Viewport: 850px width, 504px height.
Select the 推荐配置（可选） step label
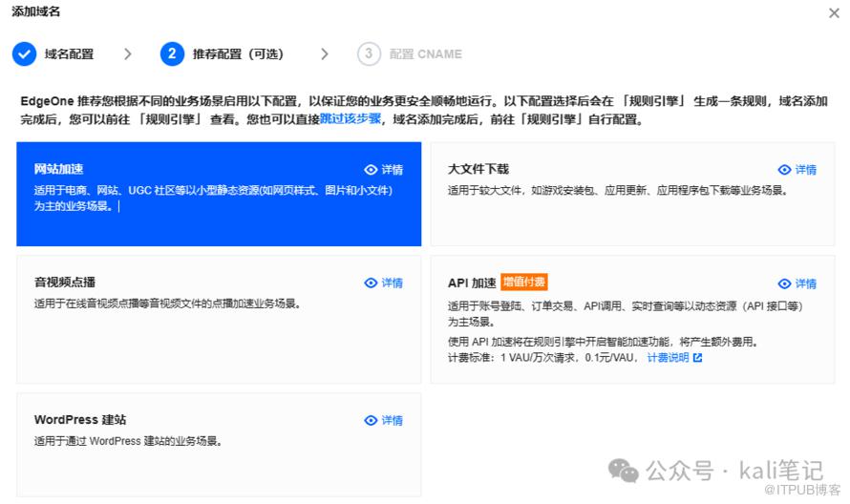point(238,54)
